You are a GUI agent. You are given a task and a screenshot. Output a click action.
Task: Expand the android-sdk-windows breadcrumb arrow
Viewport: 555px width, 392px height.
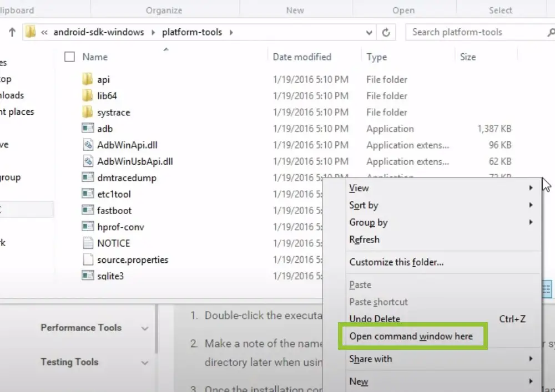[153, 33]
